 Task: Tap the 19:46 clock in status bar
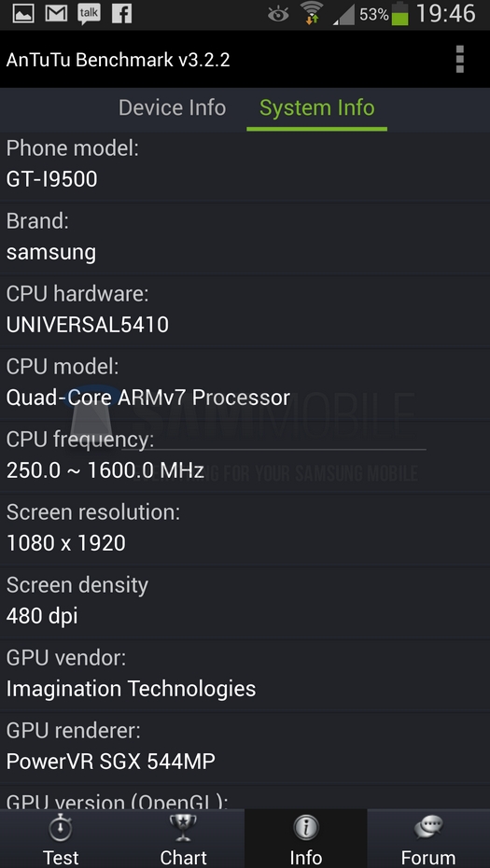point(446,14)
